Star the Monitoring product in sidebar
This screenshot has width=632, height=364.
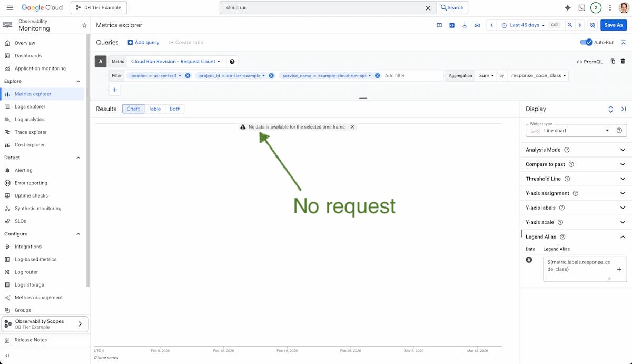tap(84, 25)
